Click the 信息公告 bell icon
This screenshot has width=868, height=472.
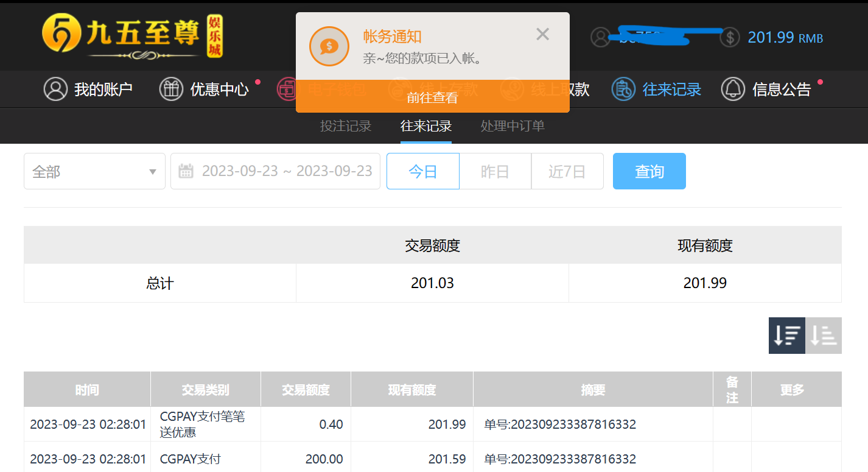pos(733,89)
